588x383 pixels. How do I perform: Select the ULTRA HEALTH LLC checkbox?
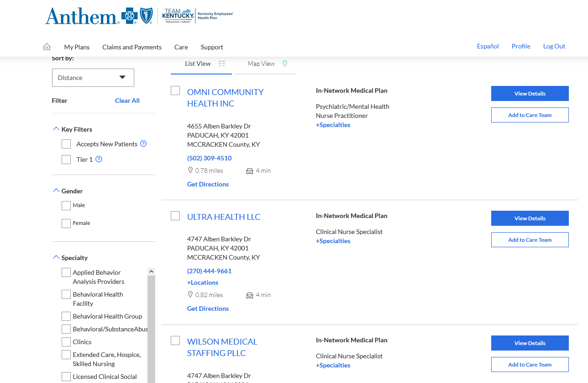click(x=175, y=216)
